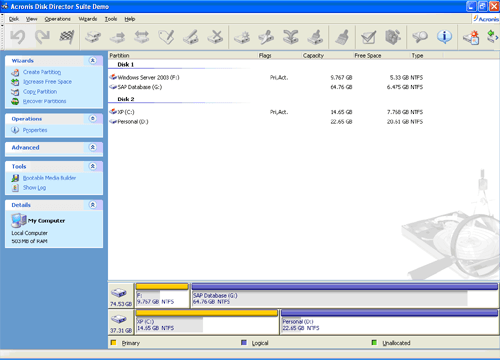Collapse the Wizards panel

point(93,60)
